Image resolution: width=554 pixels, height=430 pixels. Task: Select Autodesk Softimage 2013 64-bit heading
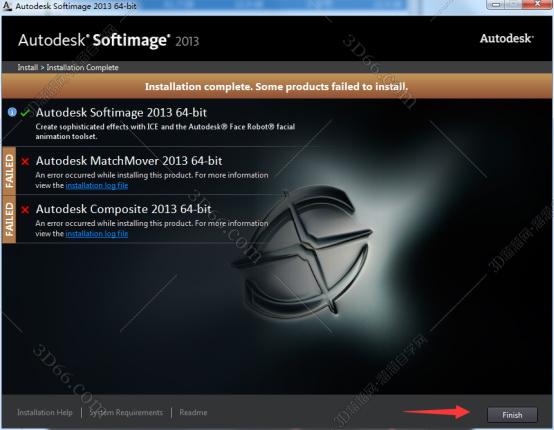point(121,112)
